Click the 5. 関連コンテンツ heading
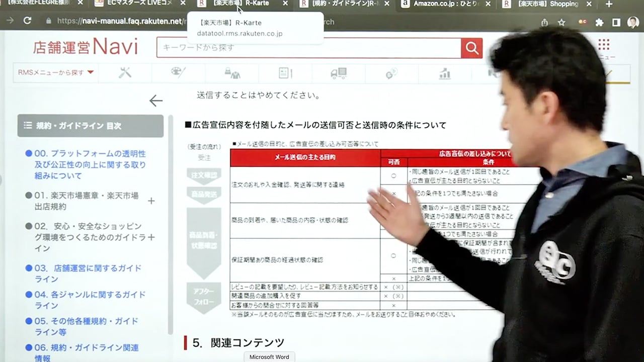Screen dimensions: 644x362 pos(238,343)
